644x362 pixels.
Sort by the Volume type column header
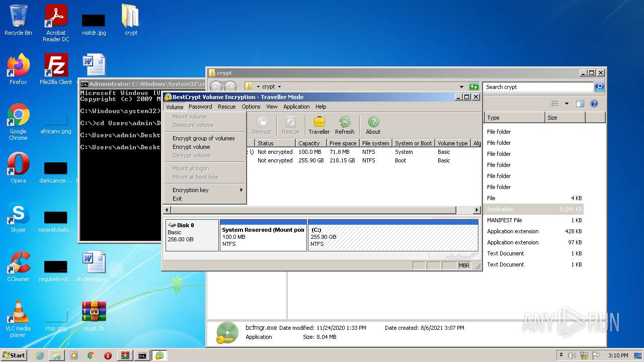point(452,143)
